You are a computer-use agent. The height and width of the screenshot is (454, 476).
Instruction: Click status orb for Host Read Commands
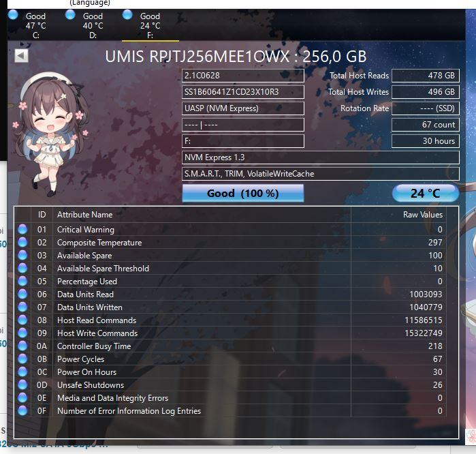point(22,320)
